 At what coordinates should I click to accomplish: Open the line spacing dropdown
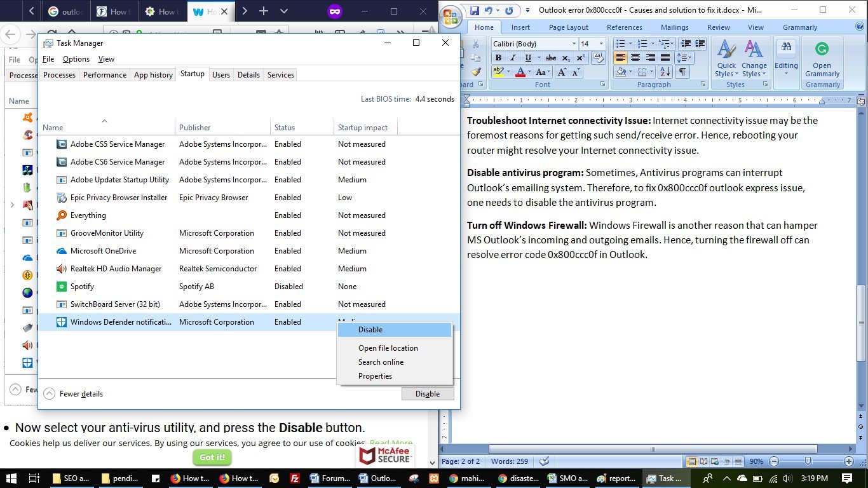(x=685, y=58)
